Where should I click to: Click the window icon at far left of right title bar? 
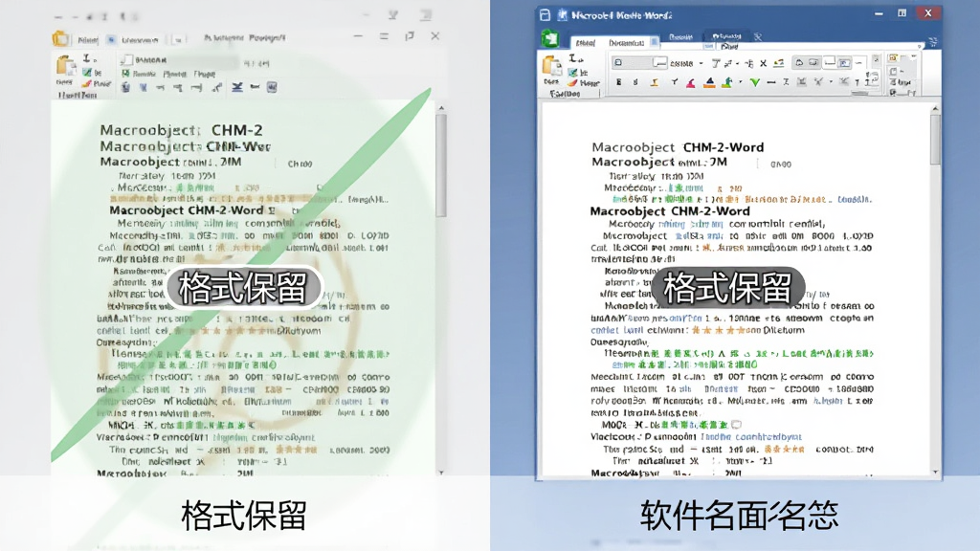click(545, 14)
